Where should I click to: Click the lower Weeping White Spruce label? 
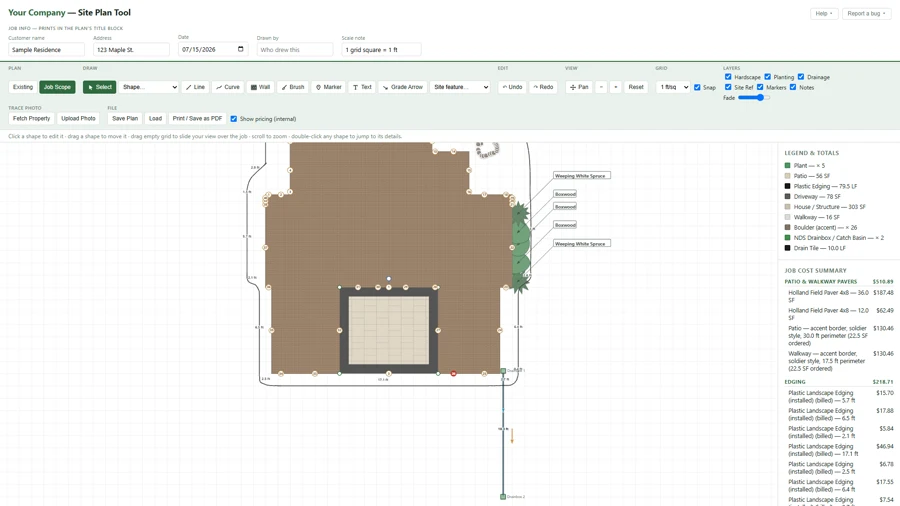582,244
